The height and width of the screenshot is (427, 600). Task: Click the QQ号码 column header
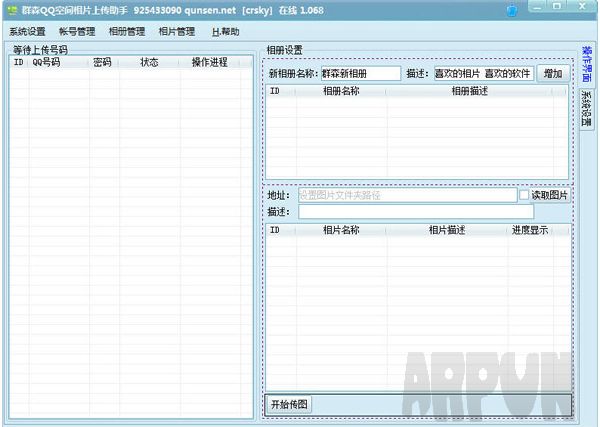59,62
